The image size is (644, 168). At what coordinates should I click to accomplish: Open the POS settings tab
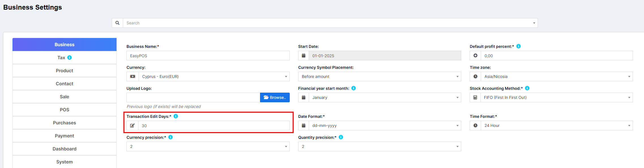coord(65,110)
